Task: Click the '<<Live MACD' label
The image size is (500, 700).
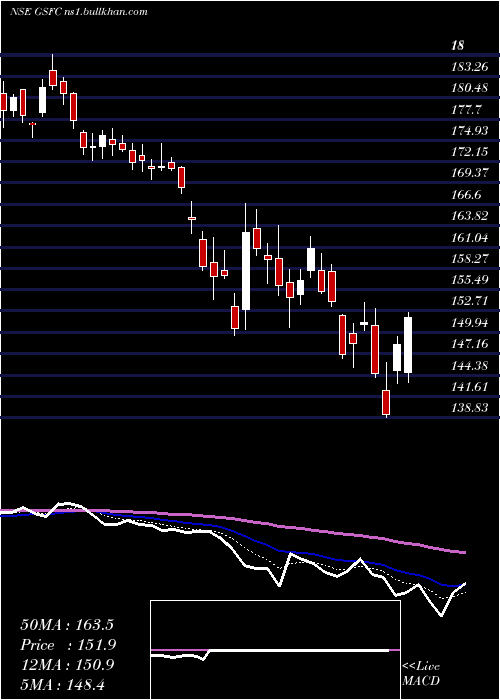Action: 421,673
